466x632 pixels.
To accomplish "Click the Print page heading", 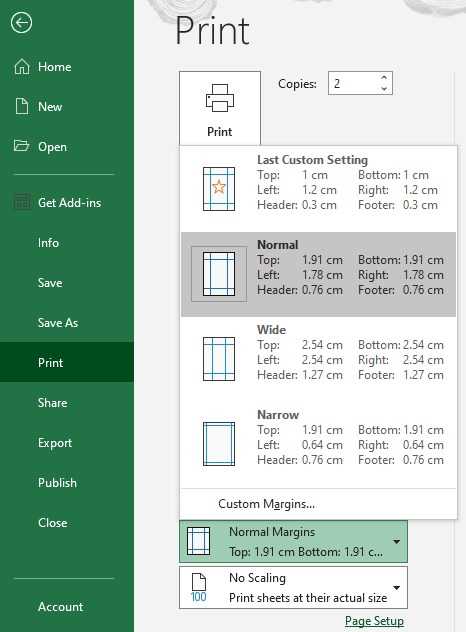I will pos(212,31).
